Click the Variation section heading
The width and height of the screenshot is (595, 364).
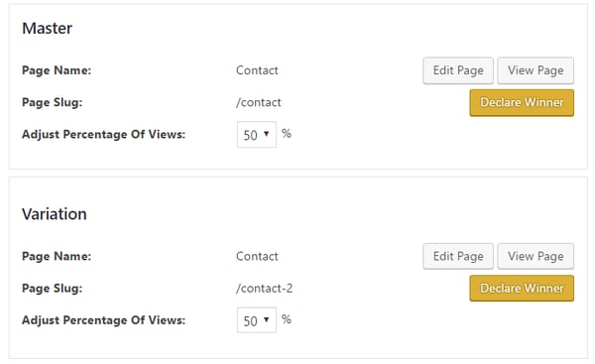[x=55, y=214]
